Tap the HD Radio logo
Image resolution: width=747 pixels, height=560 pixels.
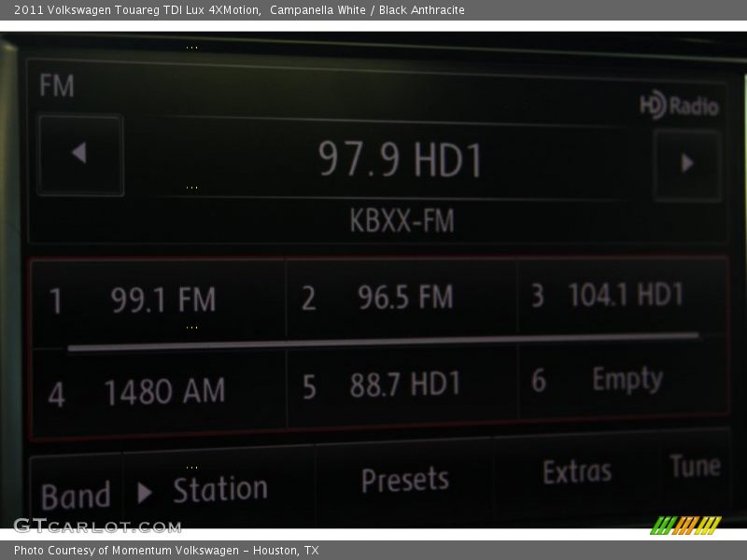coord(679,105)
